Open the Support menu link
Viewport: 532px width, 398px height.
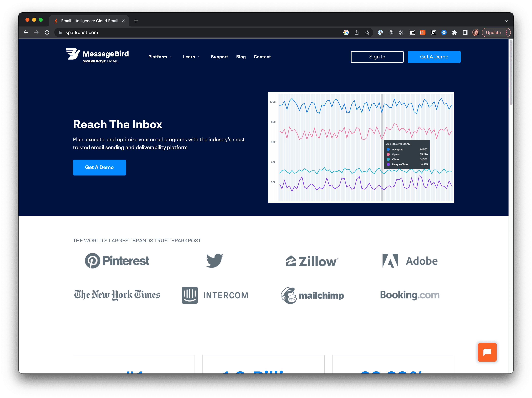tap(219, 57)
